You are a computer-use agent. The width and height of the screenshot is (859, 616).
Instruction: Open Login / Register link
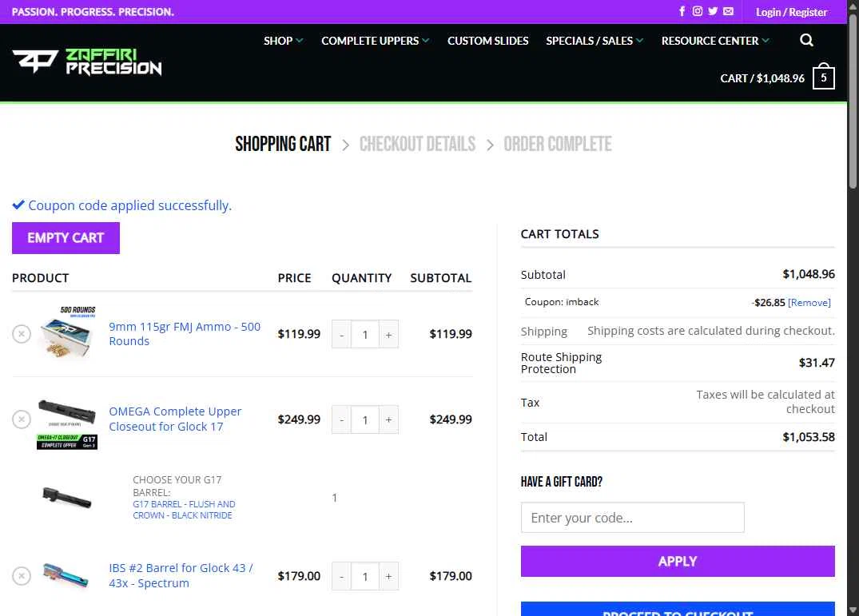tap(792, 12)
